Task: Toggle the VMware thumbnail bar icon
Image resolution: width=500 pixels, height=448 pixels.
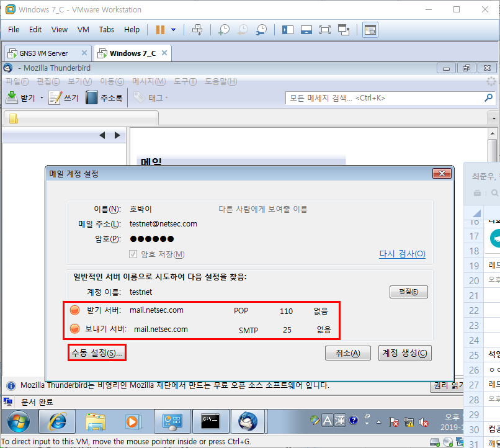Action: tap(306, 30)
